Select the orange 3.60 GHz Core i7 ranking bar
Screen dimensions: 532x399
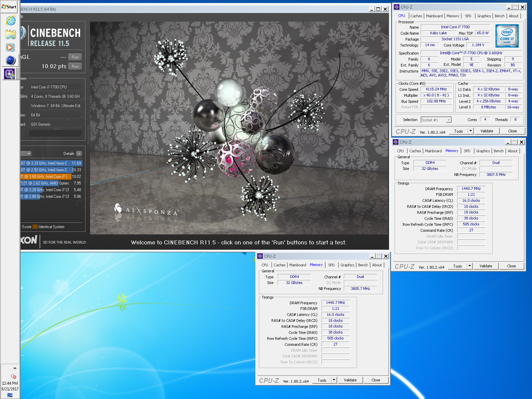[x=46, y=177]
